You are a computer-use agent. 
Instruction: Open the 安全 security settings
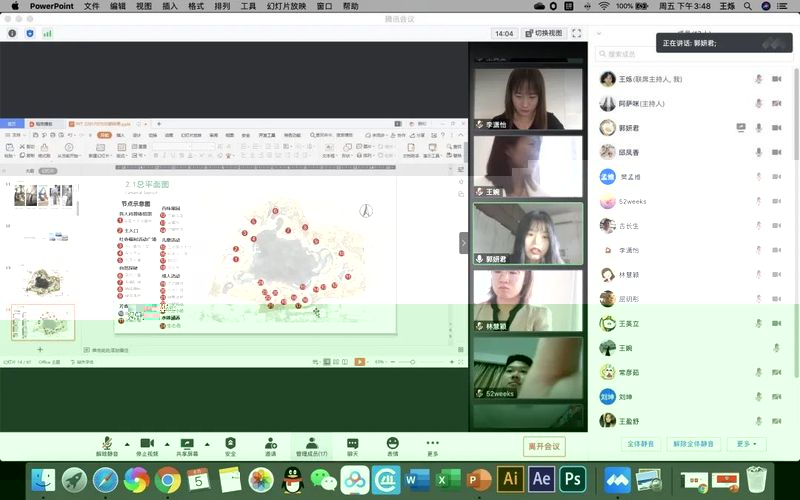[x=231, y=446]
